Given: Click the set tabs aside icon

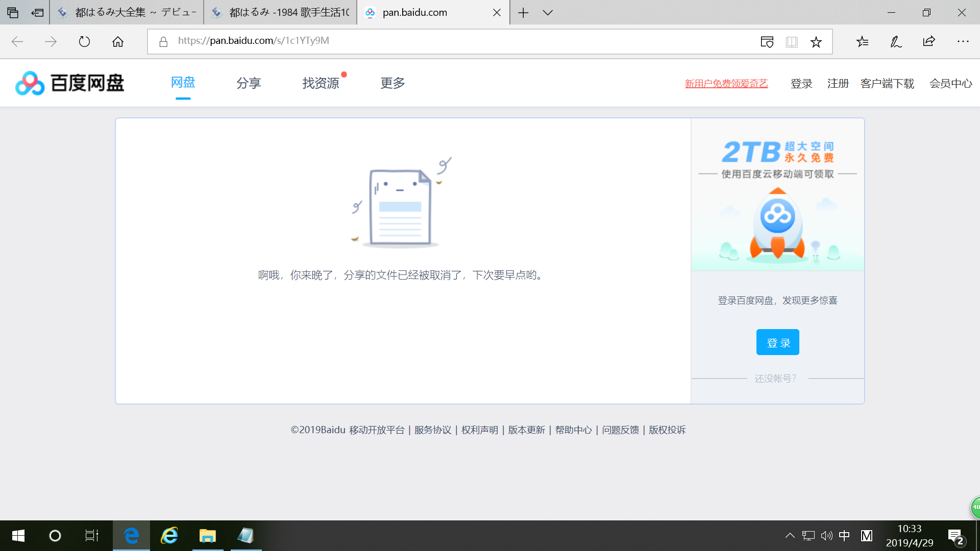Looking at the screenshot, I should (37, 13).
